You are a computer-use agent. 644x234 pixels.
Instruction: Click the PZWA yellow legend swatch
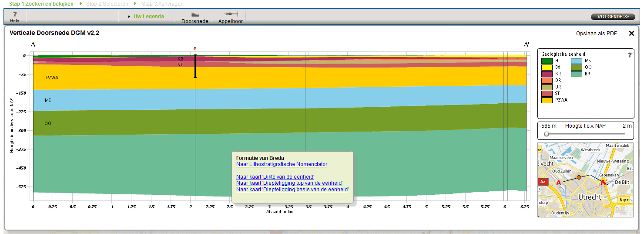[547, 100]
